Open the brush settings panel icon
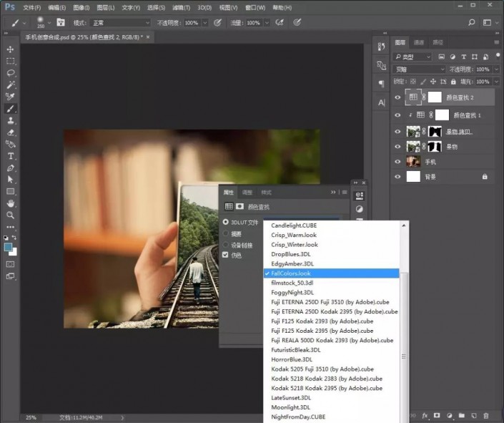Viewport: 504px width, 423px height. 61,22
